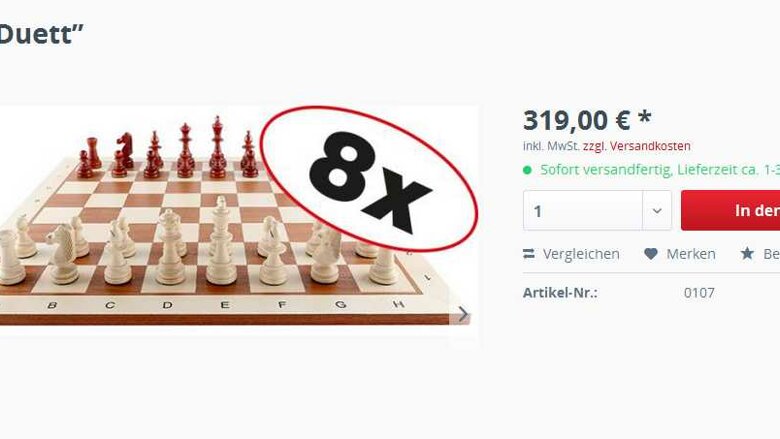Expand quantity selector via its down arrow
The width and height of the screenshot is (780, 439).
pos(657,211)
